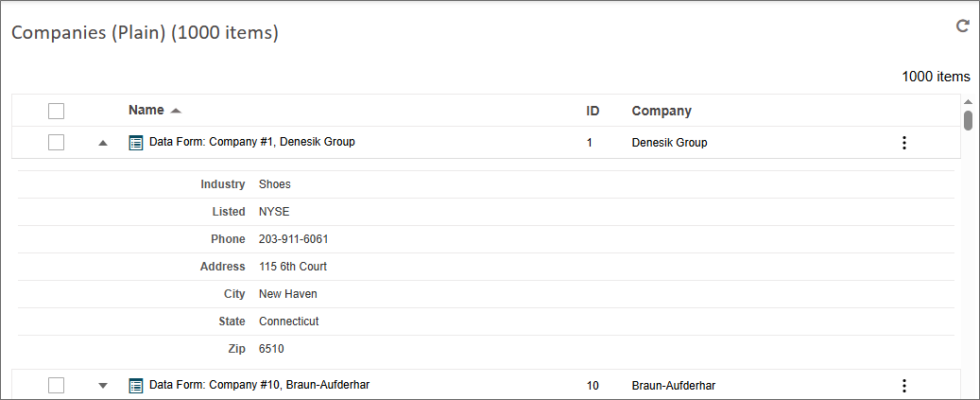Click the sort ascending arrow beside Name
Image resolution: width=980 pixels, height=400 pixels.
[176, 111]
